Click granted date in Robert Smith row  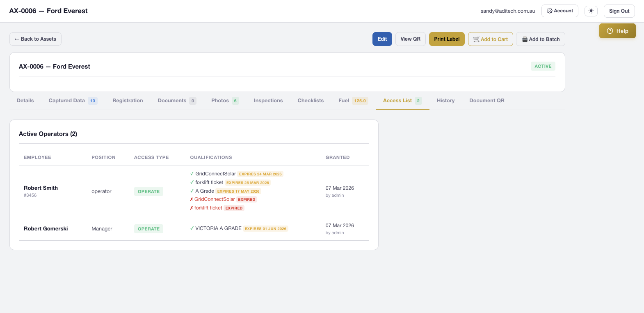coord(340,188)
